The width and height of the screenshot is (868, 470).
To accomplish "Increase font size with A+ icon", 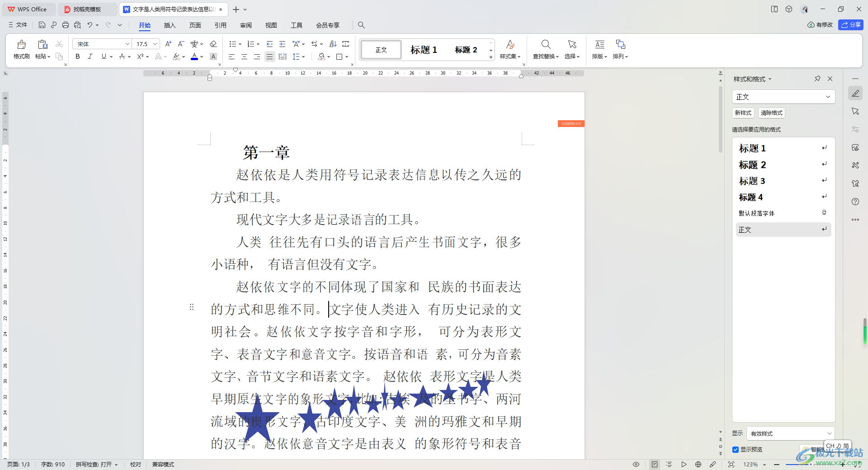I will click(168, 44).
